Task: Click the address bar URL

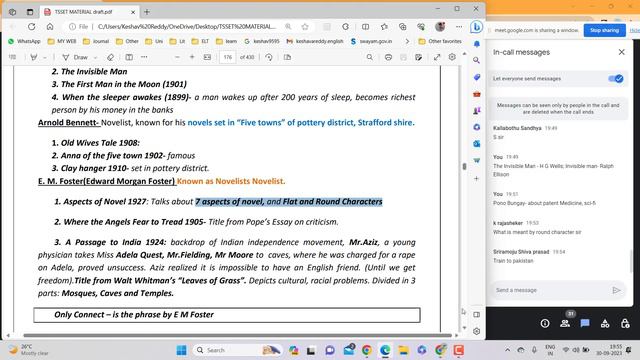Action: coord(187,27)
